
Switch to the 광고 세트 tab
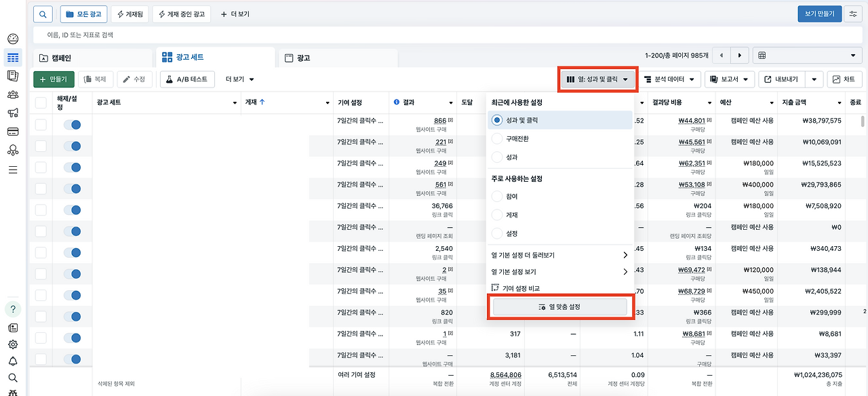pyautogui.click(x=216, y=58)
